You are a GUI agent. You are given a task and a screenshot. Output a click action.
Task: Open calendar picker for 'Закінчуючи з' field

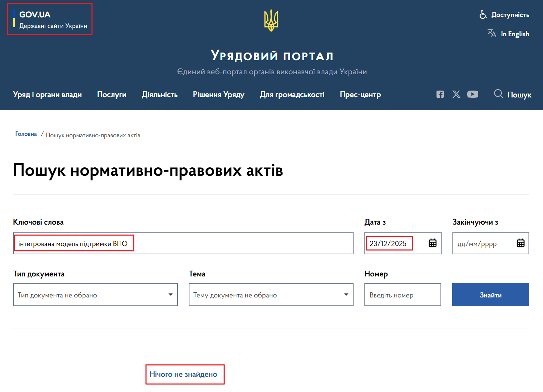(x=521, y=243)
